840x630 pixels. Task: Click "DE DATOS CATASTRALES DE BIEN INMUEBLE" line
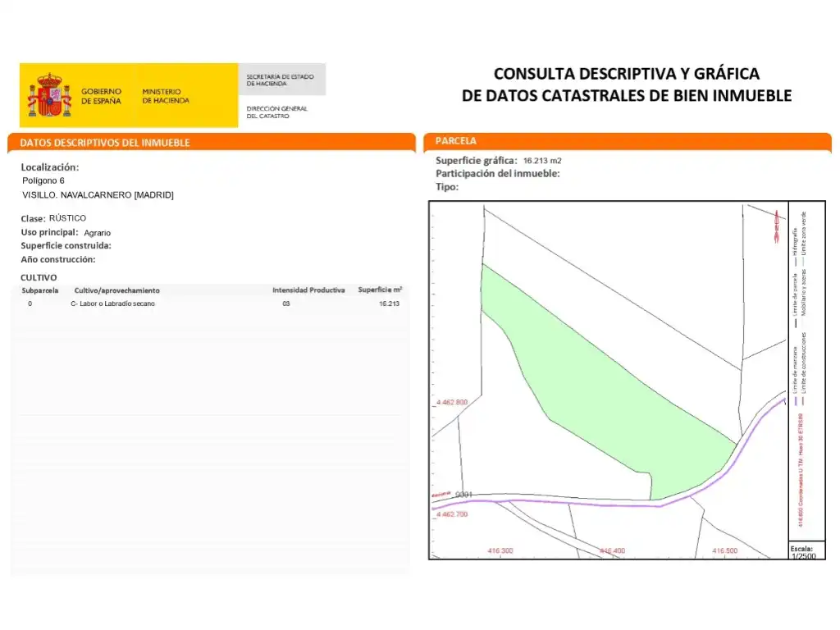click(x=627, y=95)
